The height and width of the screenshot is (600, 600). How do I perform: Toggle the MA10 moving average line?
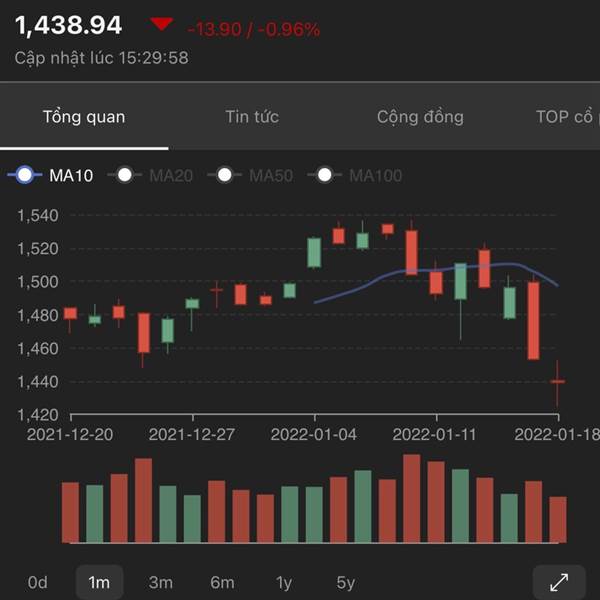click(x=52, y=176)
